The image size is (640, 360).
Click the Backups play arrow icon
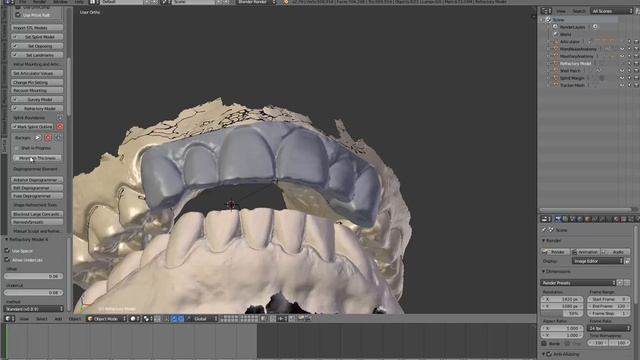38,138
